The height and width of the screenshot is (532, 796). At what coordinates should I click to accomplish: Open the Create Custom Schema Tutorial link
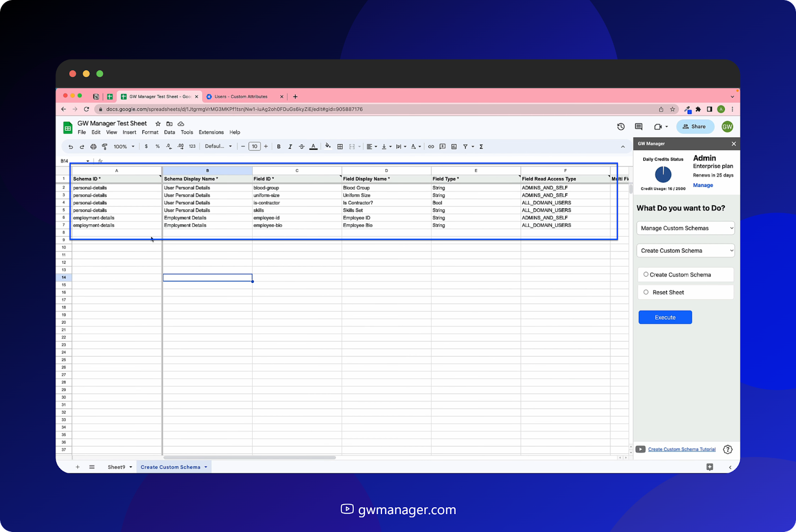[x=682, y=449]
